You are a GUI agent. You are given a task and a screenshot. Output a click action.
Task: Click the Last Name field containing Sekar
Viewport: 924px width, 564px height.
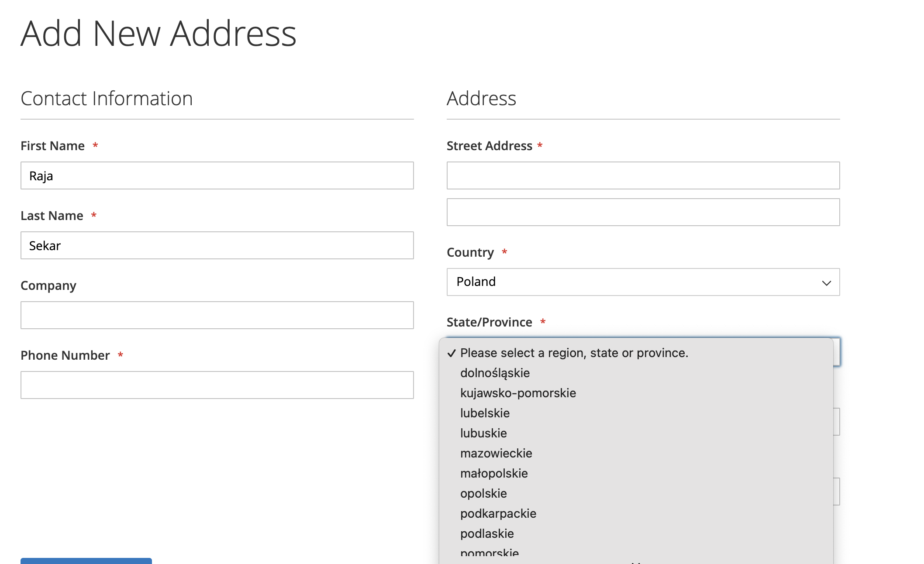point(217,245)
